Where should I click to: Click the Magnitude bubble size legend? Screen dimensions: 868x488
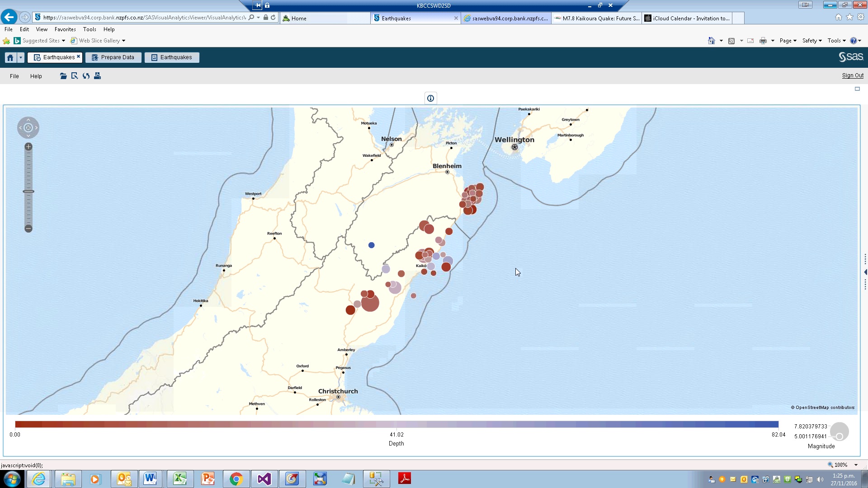tap(839, 432)
